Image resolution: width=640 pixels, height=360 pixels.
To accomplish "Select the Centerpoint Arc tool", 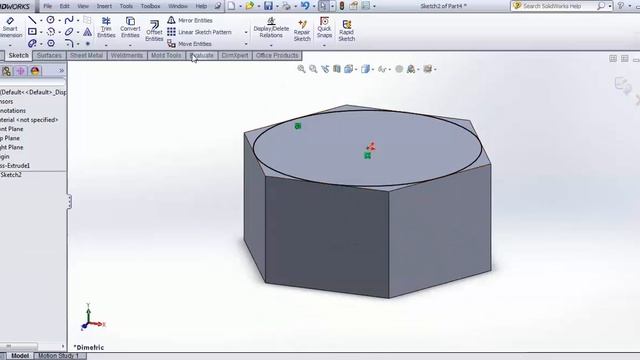I will [x=51, y=31].
